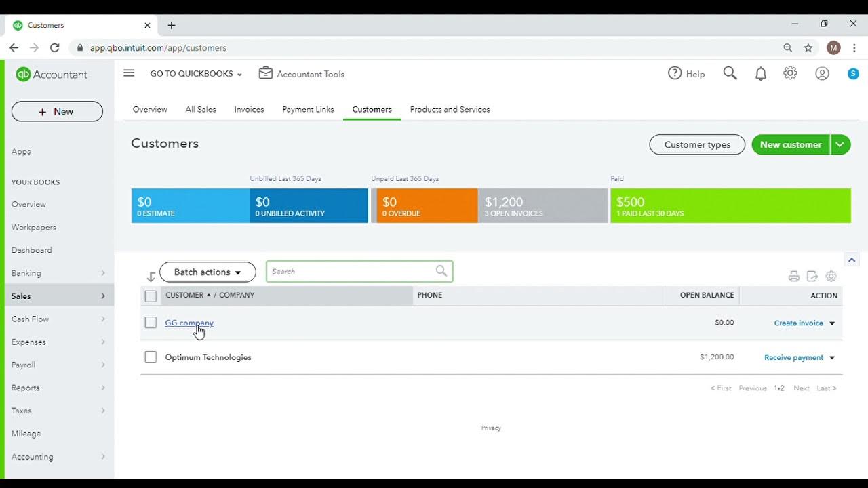Click the blue S account avatar
The width and height of the screenshot is (868, 488).
[x=853, y=74]
